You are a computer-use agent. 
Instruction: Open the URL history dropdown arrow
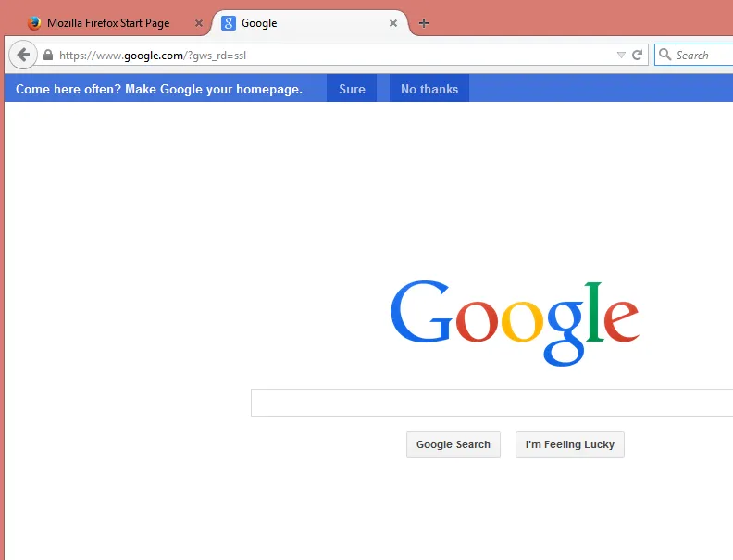[621, 56]
